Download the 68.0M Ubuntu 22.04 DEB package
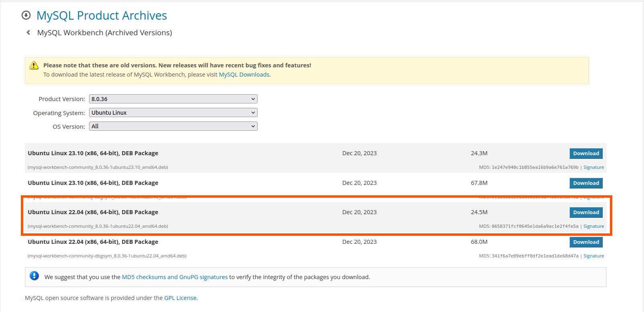This screenshot has width=644, height=312. tap(586, 242)
